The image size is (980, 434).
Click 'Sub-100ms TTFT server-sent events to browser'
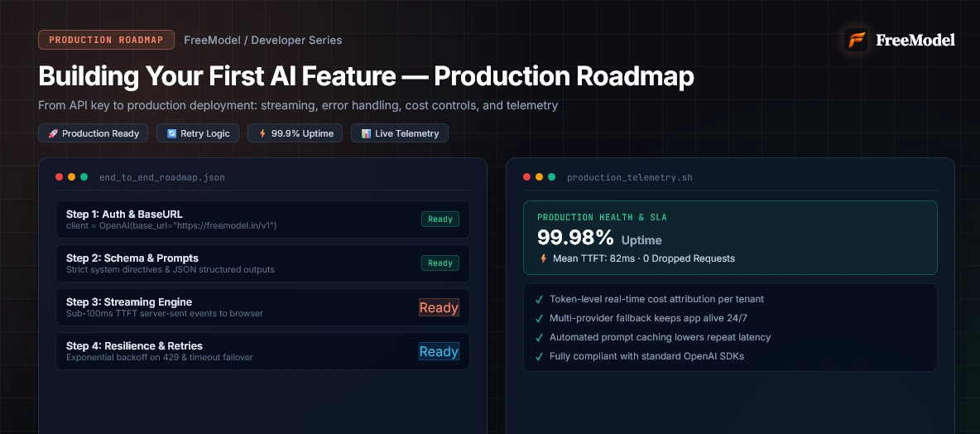point(165,313)
